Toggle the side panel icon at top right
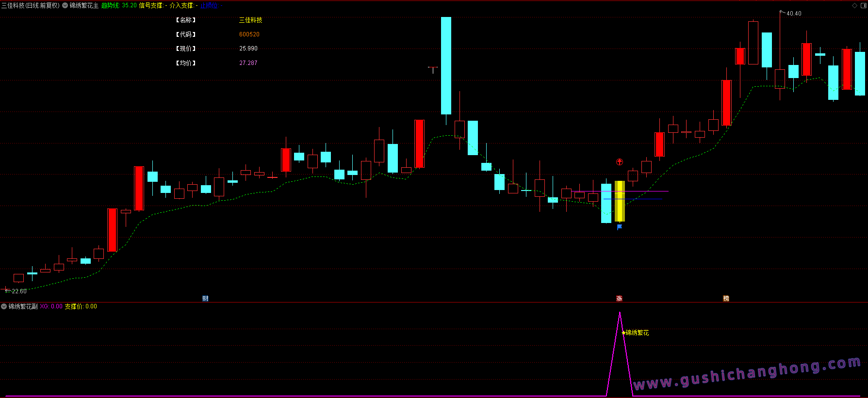868x398 pixels. click(863, 6)
